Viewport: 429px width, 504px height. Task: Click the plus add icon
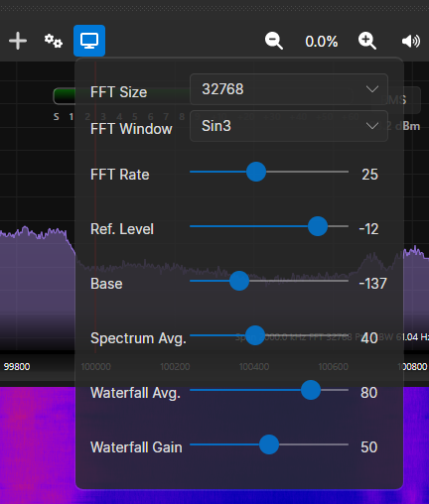point(18,41)
